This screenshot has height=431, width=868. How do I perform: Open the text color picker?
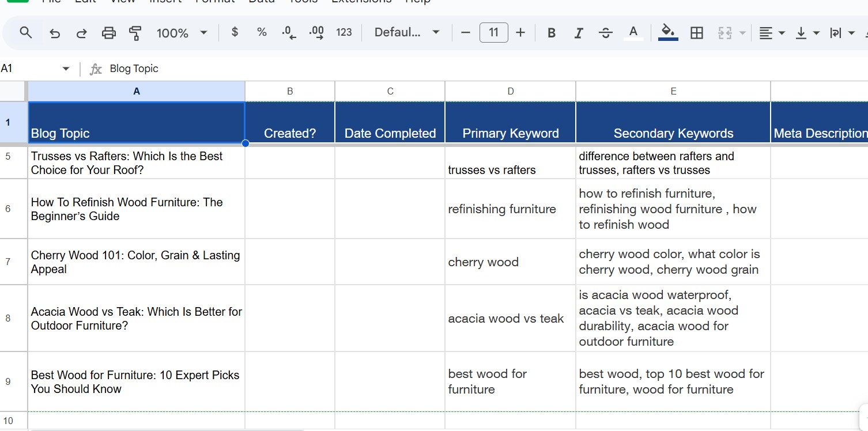tap(633, 33)
